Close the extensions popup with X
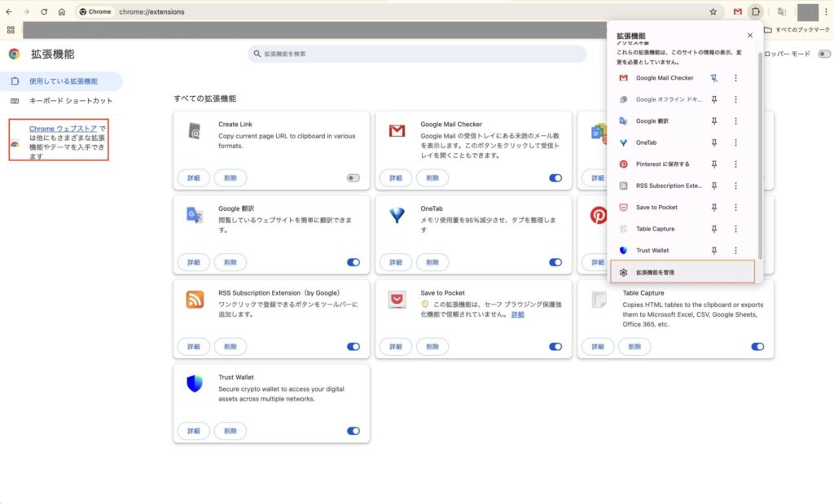 (x=750, y=36)
